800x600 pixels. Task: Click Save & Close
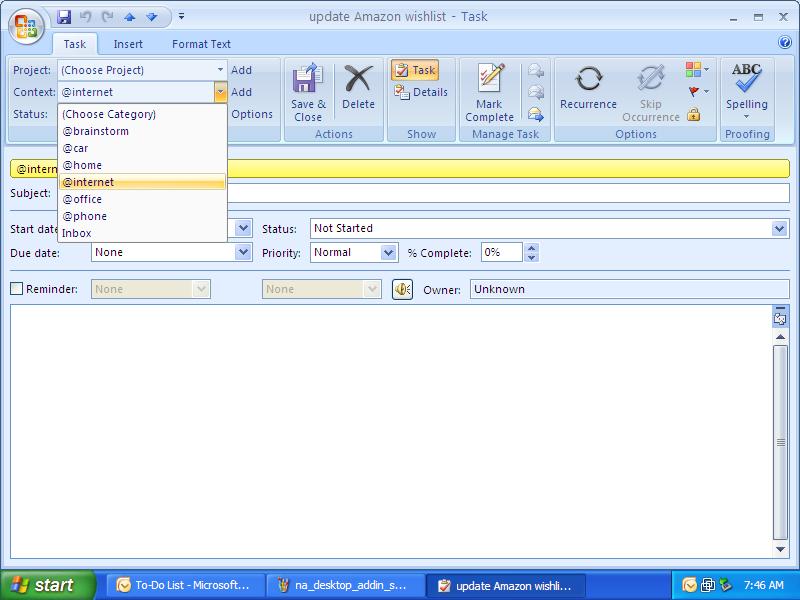click(308, 93)
